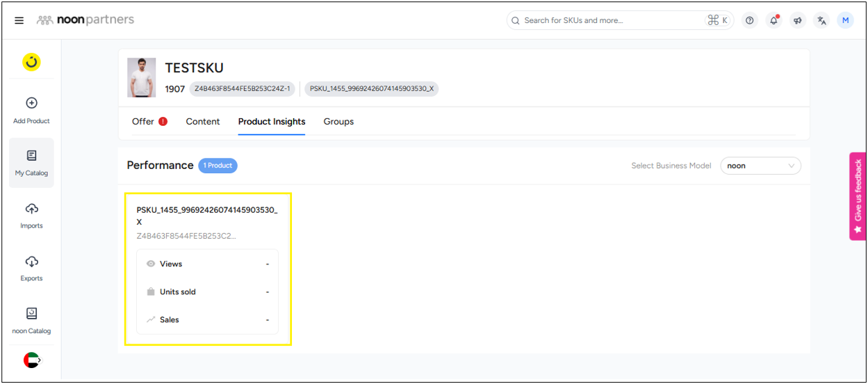
Task: Click the TESTSKU product thumbnail image
Action: pos(142,77)
